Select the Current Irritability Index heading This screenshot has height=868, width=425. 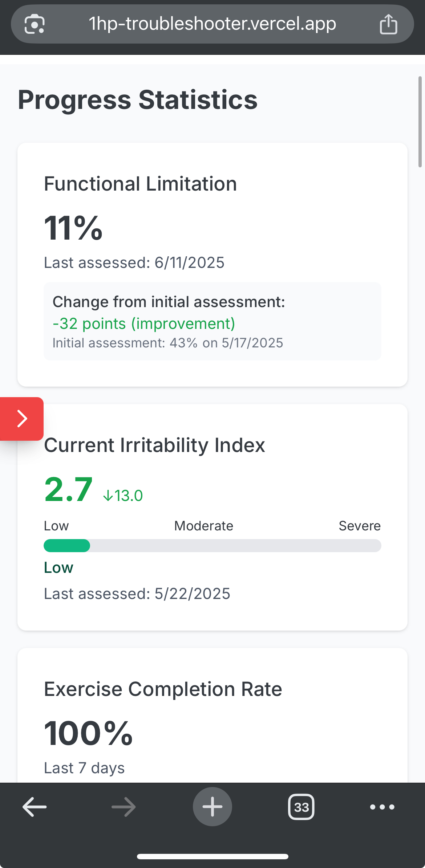155,445
